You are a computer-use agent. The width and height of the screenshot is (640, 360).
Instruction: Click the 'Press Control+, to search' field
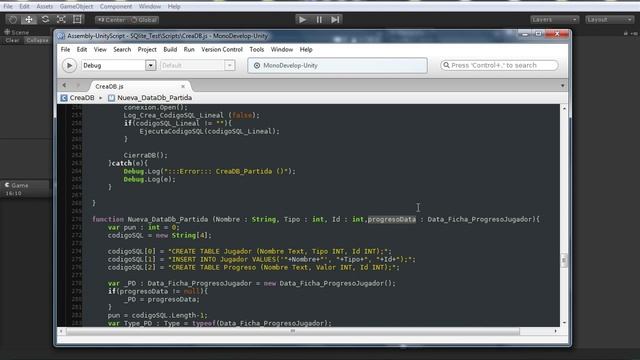tap(499, 65)
